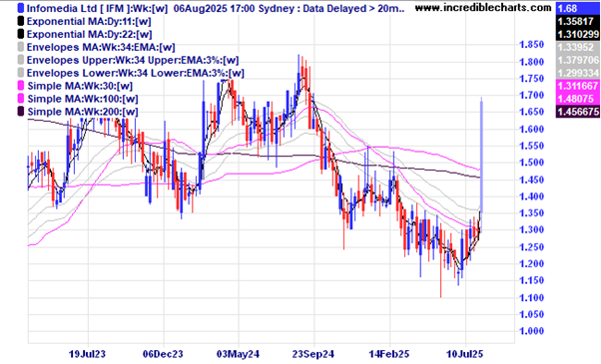Click the 1.311667 Simple MA value box

click(578, 86)
